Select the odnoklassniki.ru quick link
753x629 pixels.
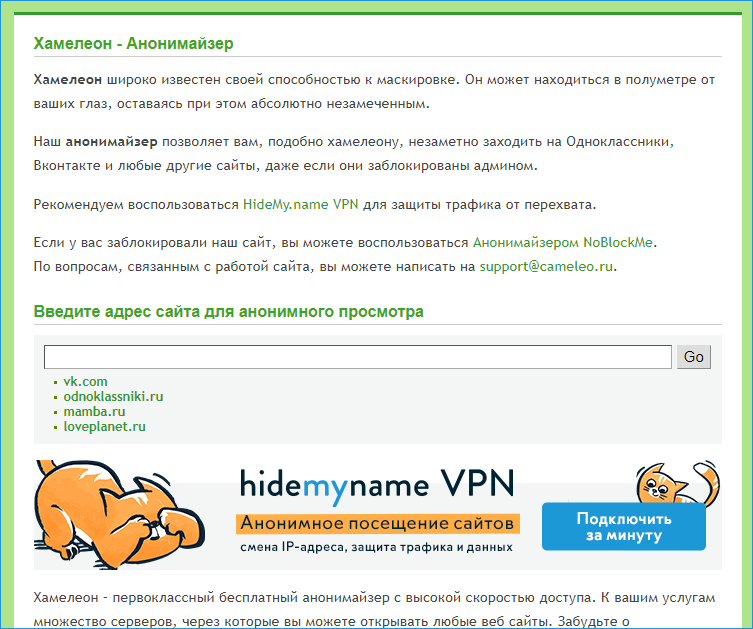(113, 397)
